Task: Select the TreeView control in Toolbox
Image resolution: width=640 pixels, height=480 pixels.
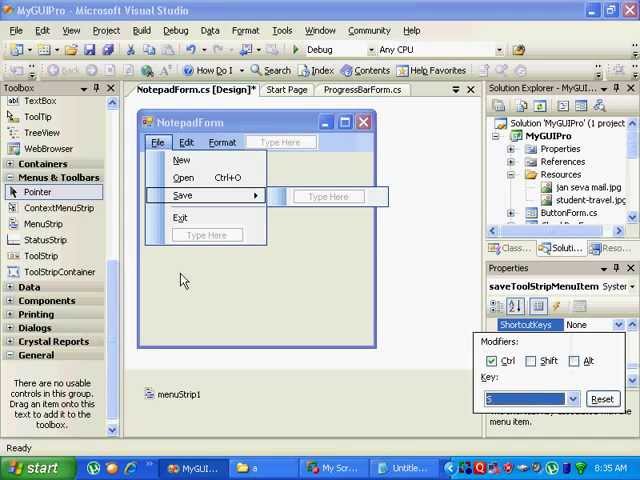Action: click(x=42, y=133)
